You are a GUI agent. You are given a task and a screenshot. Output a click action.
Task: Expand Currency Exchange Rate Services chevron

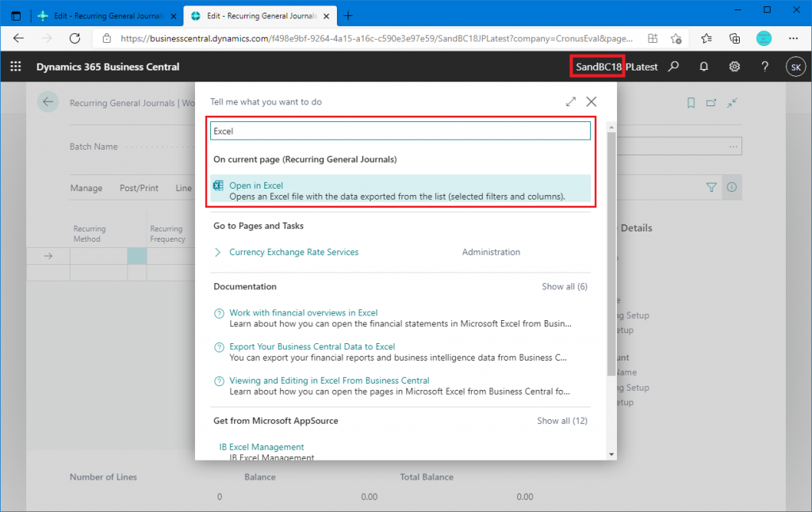pos(217,252)
